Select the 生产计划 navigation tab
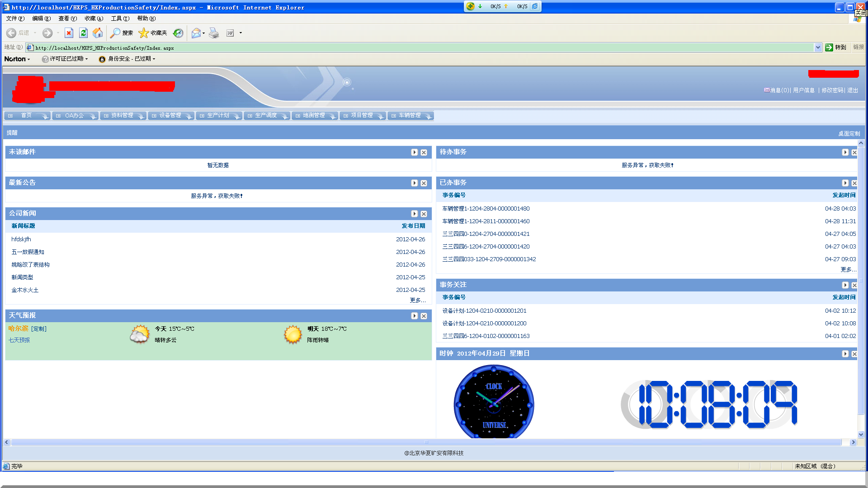This screenshot has height=488, width=868. pyautogui.click(x=219, y=116)
